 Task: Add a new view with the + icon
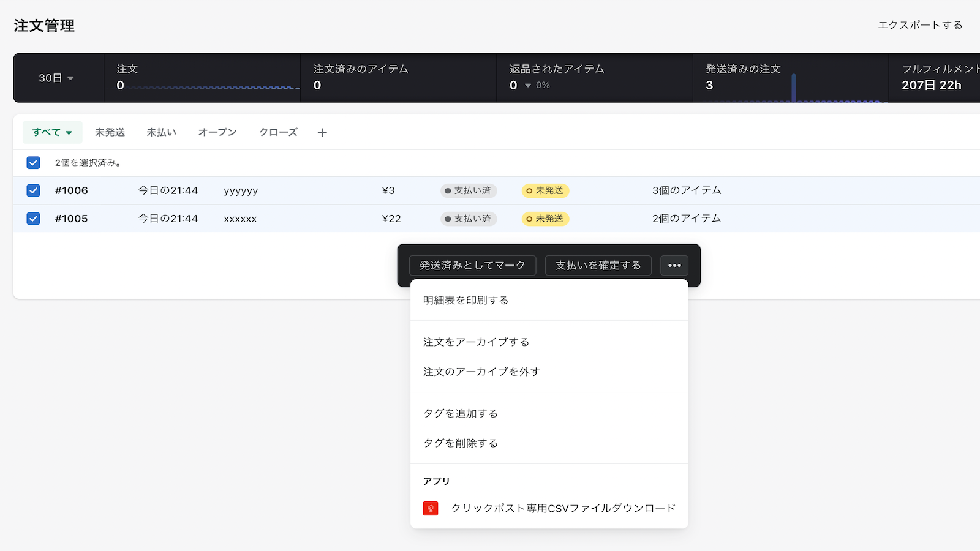point(322,132)
